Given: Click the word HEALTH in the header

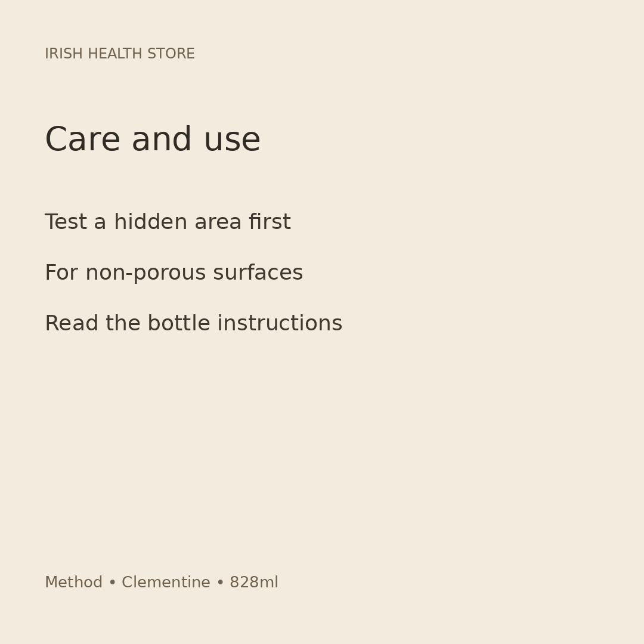Looking at the screenshot, I should pos(115,54).
